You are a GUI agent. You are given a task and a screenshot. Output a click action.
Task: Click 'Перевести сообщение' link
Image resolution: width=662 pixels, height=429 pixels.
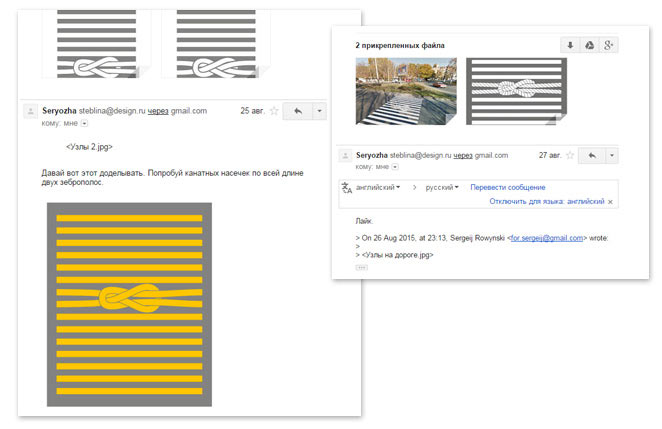pos(507,187)
